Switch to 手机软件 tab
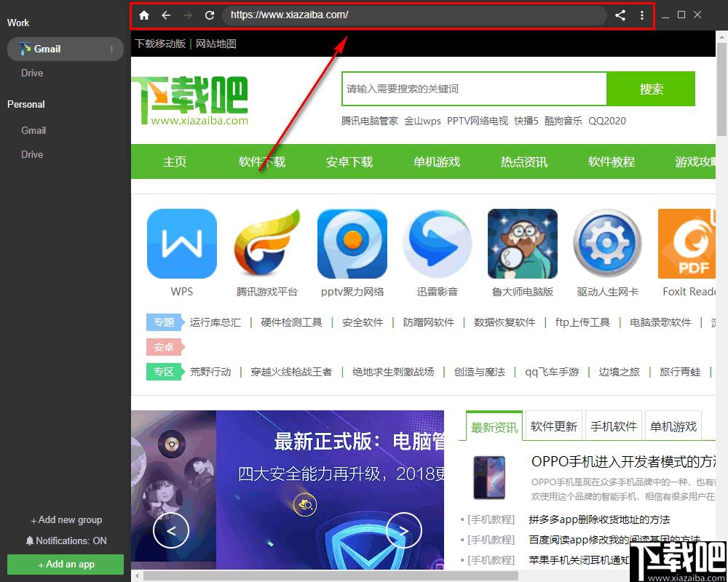This screenshot has width=728, height=582. [x=613, y=426]
